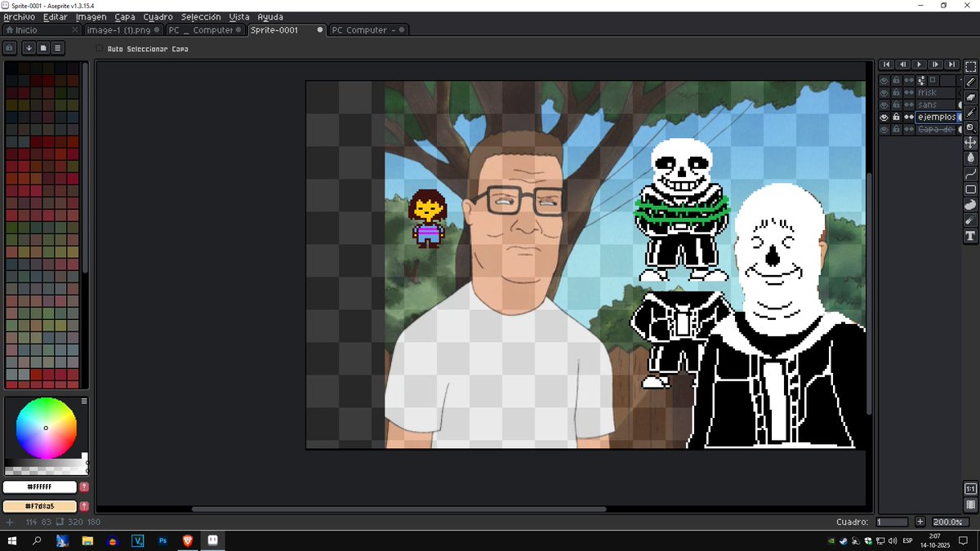
Task: Open the Capa menu
Action: coord(125,17)
